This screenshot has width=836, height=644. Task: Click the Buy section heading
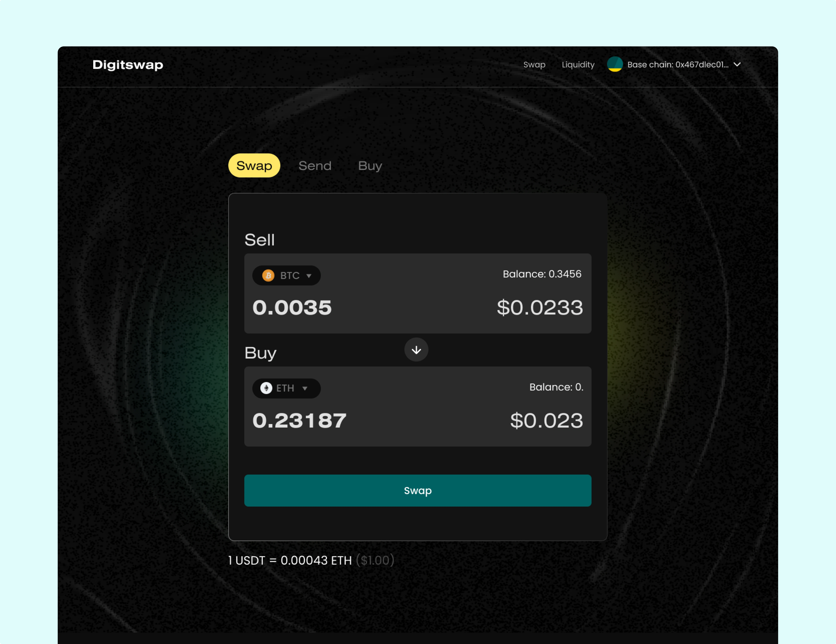[260, 353]
